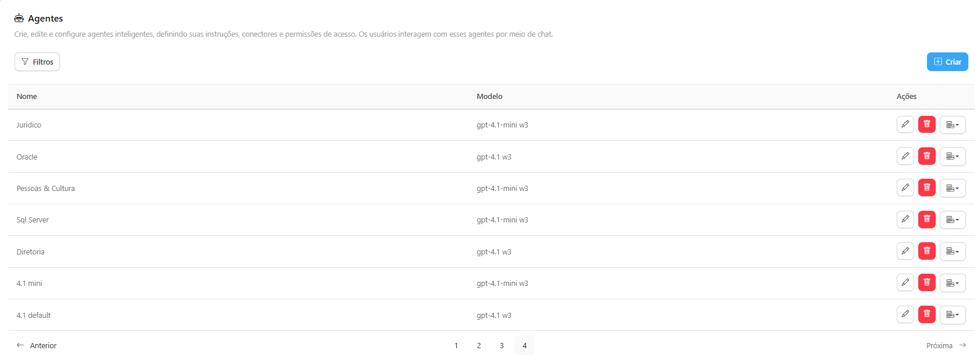Click the Nome column header
Image resolution: width=980 pixels, height=361 pixels.
click(x=27, y=97)
